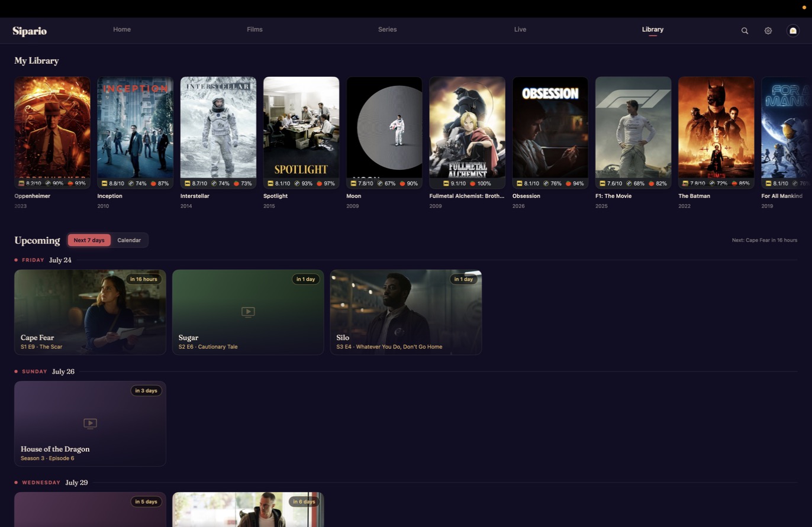Image resolution: width=812 pixels, height=527 pixels.
Task: Click the Metacritic icon beside F1's 68%
Action: point(629,183)
